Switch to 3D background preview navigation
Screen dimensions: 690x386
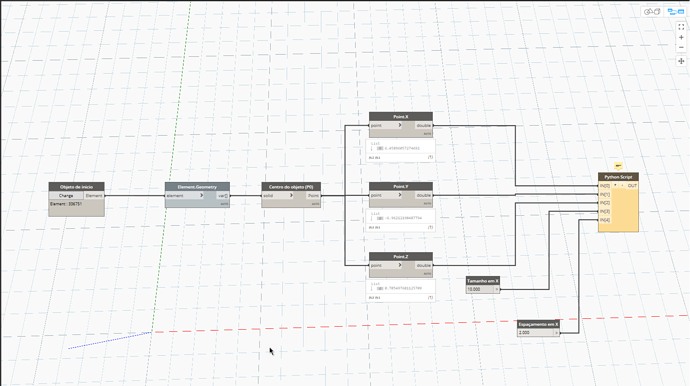652,12
